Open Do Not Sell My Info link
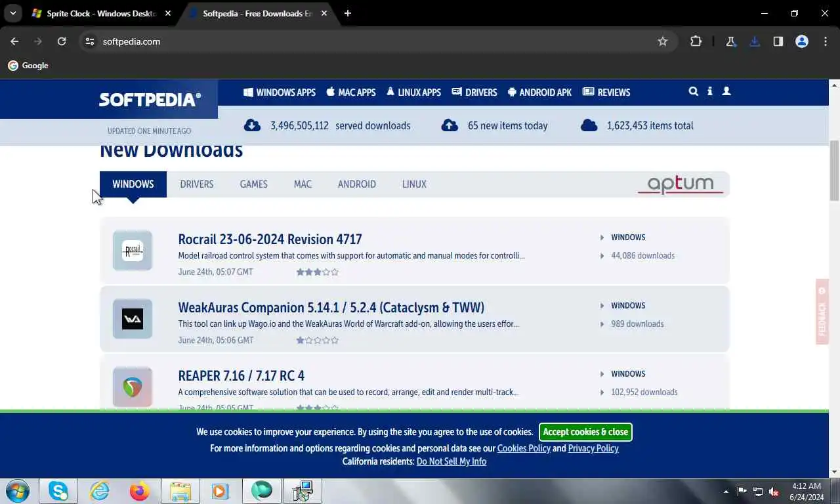840x504 pixels. click(451, 461)
